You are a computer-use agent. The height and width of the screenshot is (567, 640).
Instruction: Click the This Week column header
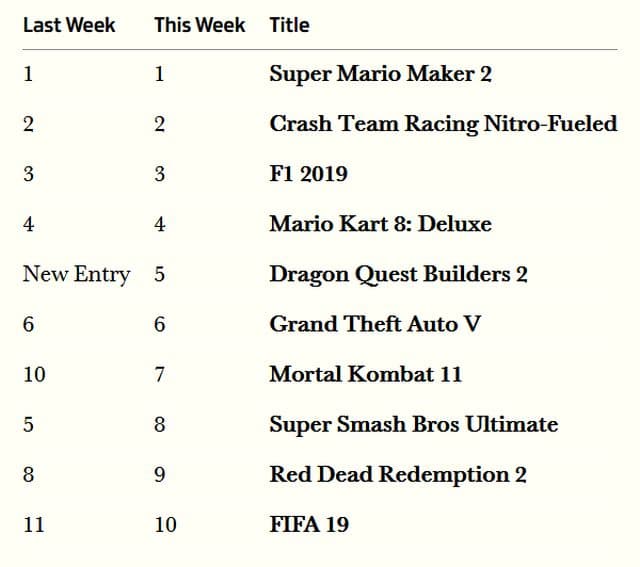(199, 25)
